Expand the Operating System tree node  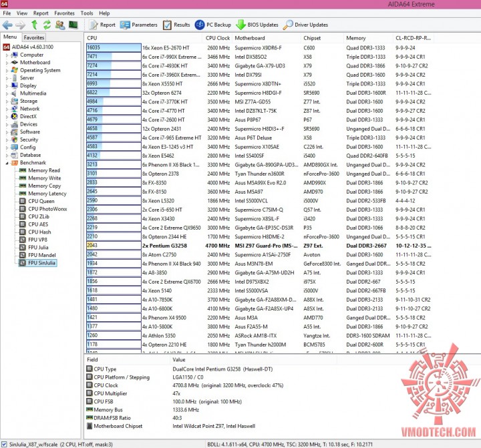[x=7, y=71]
